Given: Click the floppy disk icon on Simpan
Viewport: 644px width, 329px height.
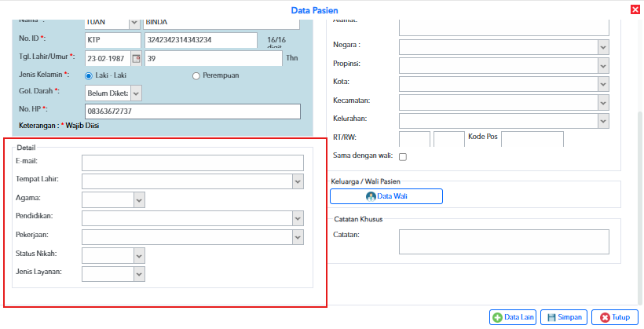Looking at the screenshot, I should coord(551,317).
